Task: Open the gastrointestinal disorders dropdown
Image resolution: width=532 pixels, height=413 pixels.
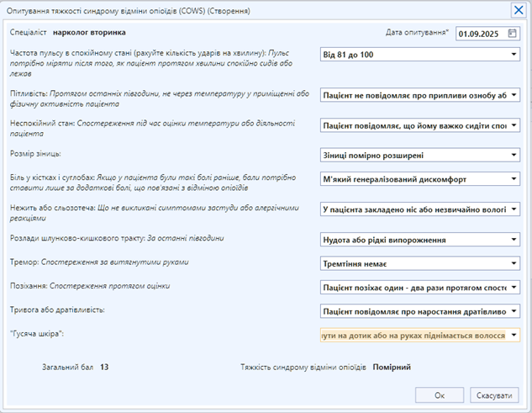Action: [513, 240]
